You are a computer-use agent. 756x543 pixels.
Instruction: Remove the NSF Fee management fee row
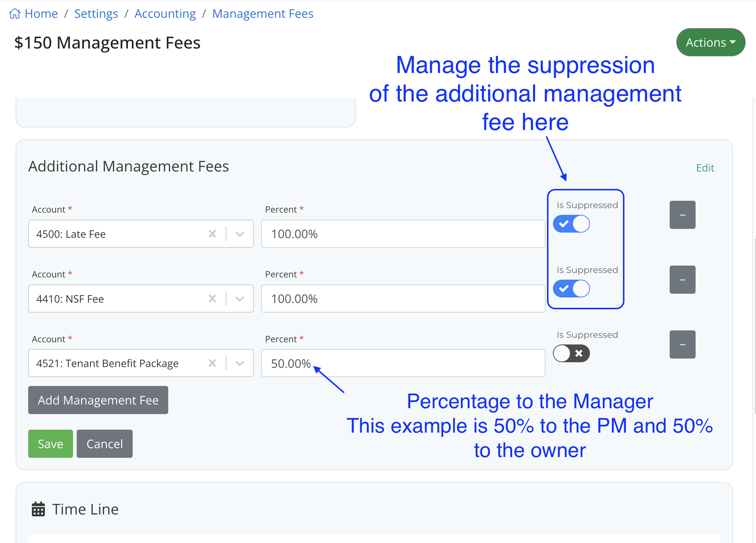point(682,280)
